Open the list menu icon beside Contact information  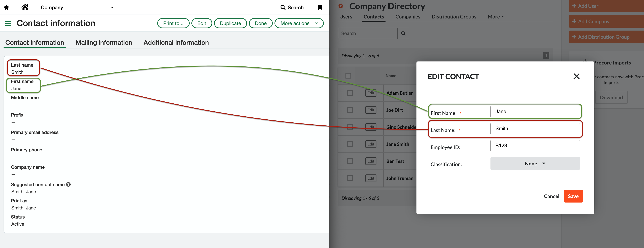pyautogui.click(x=8, y=23)
